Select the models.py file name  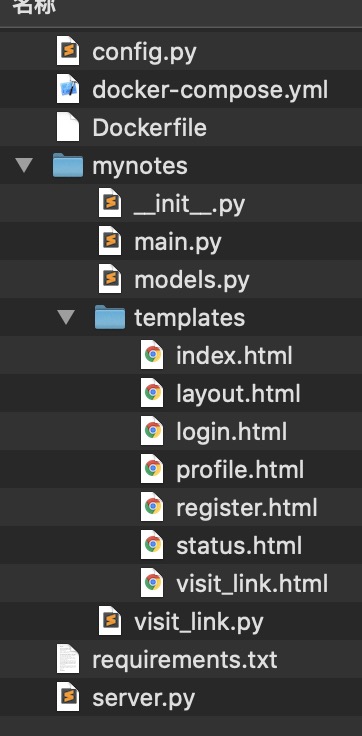point(192,281)
